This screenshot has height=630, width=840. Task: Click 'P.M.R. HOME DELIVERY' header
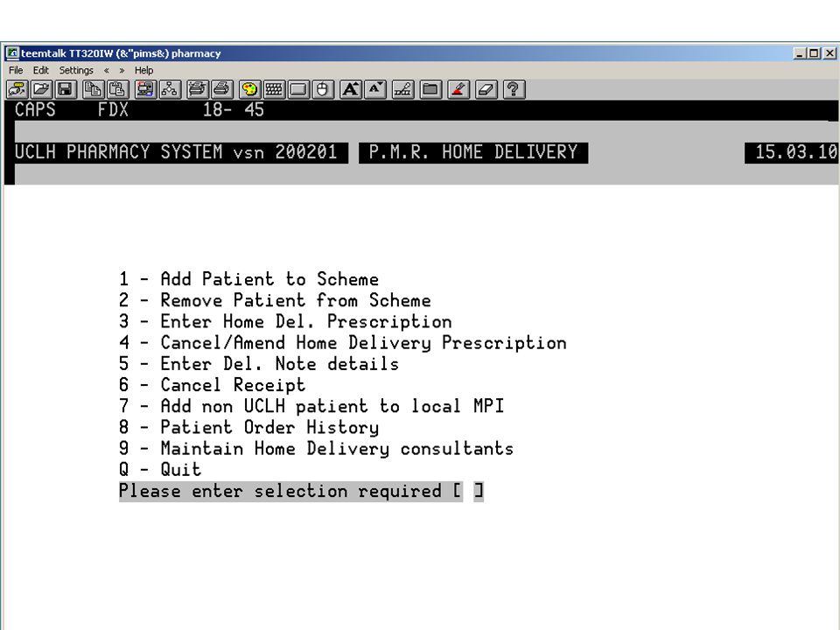click(x=473, y=152)
